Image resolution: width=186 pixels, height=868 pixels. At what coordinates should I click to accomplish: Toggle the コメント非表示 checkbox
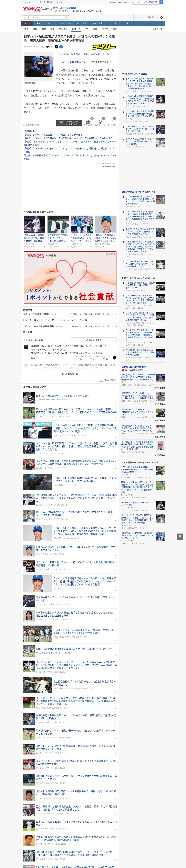(x=102, y=380)
